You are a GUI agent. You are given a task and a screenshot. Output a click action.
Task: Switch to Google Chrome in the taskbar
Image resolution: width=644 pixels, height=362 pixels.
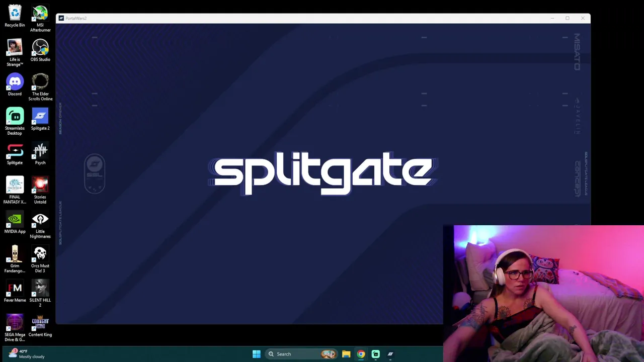tap(361, 354)
